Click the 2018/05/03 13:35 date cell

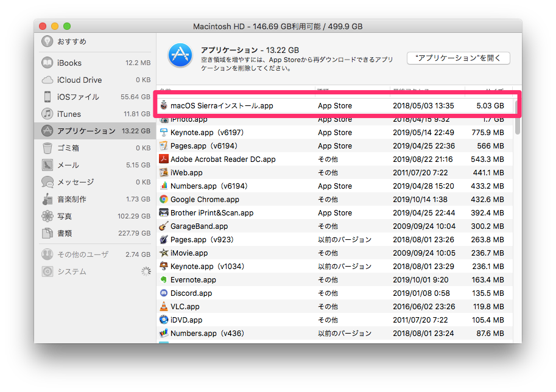[x=423, y=106]
